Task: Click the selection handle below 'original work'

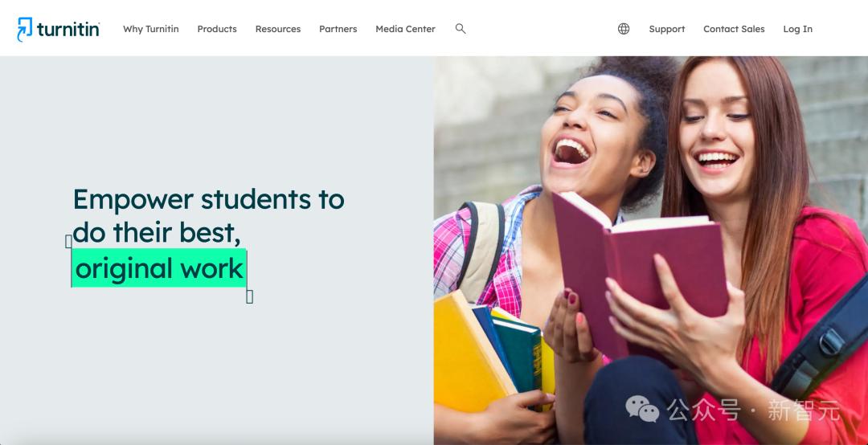Action: pyautogui.click(x=250, y=296)
